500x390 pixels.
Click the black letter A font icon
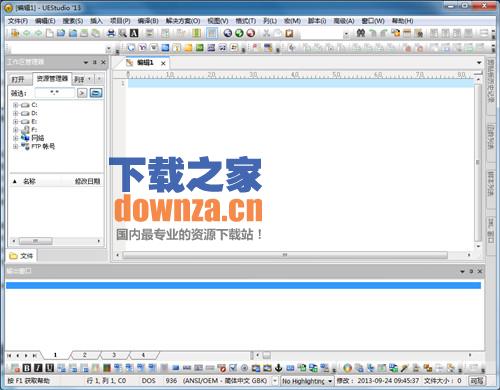[134, 33]
